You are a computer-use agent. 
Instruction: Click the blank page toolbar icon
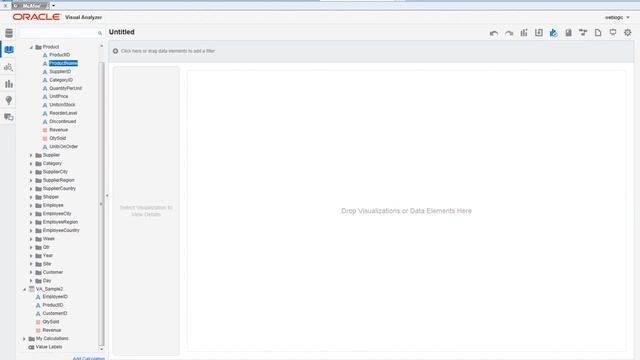(598, 33)
